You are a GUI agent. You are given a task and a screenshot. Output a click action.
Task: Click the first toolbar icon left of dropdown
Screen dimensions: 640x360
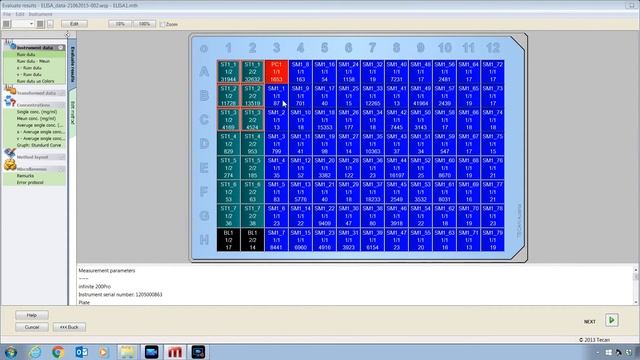7,24
